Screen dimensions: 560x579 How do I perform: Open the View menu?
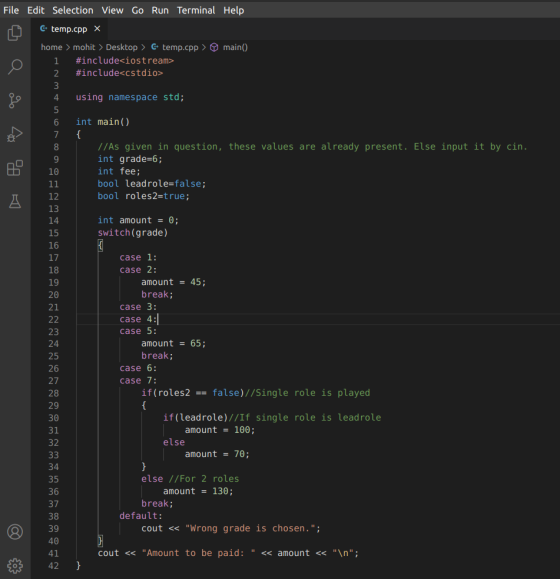[x=112, y=10]
